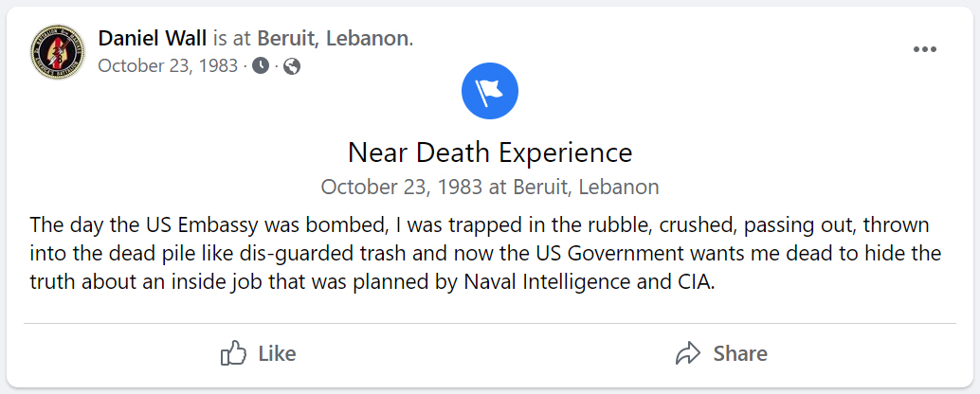Click the October 23, 1983 timestamp in header
Viewport: 980px width, 394px height.
tap(168, 66)
